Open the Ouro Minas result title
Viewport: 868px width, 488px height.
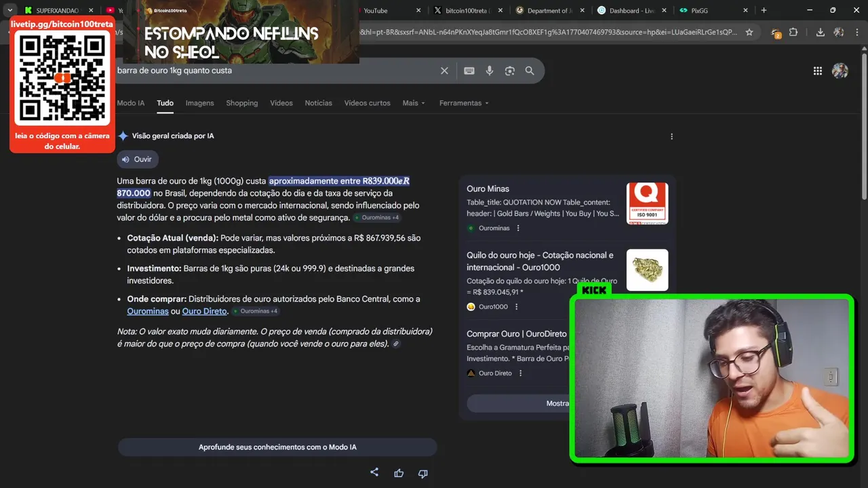pos(488,188)
